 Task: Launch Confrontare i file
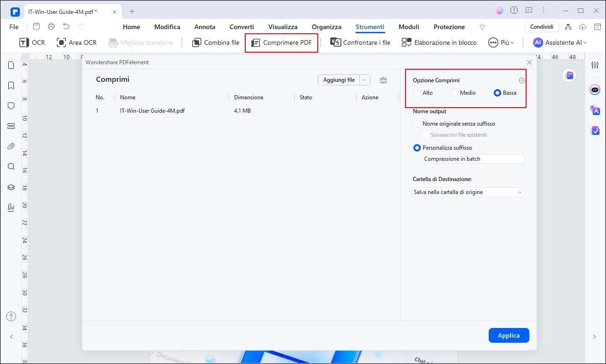pos(360,42)
